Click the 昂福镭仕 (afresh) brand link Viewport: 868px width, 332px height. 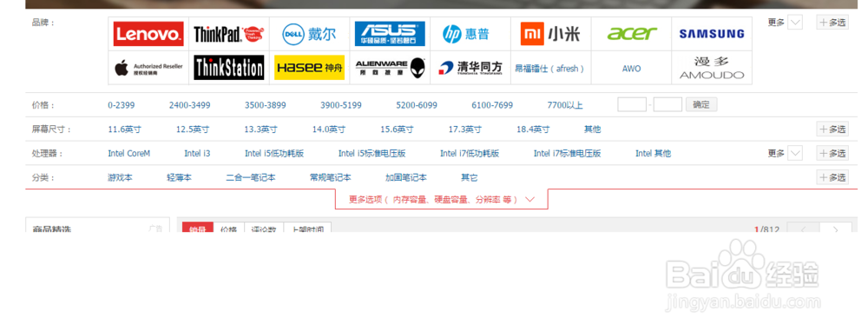click(549, 69)
